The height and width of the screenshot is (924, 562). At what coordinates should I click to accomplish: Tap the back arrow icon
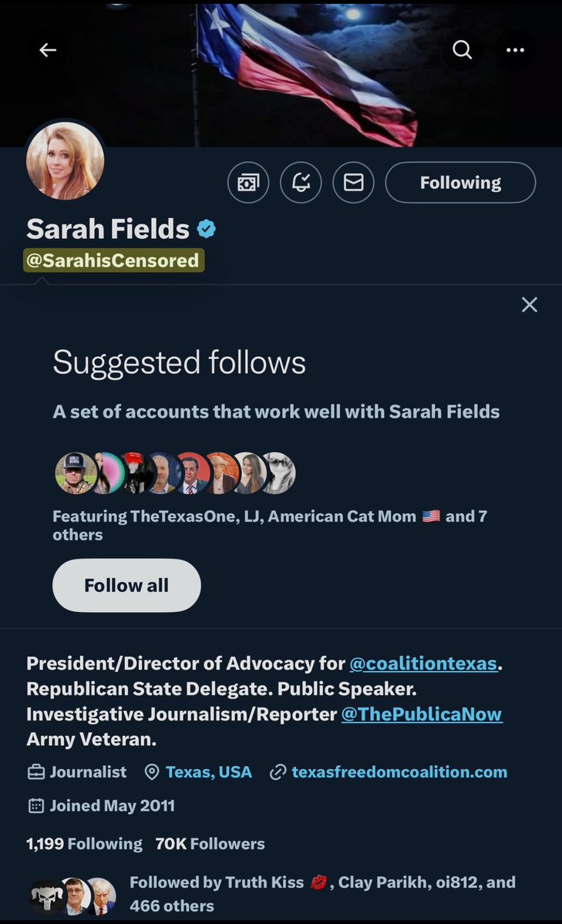48,50
